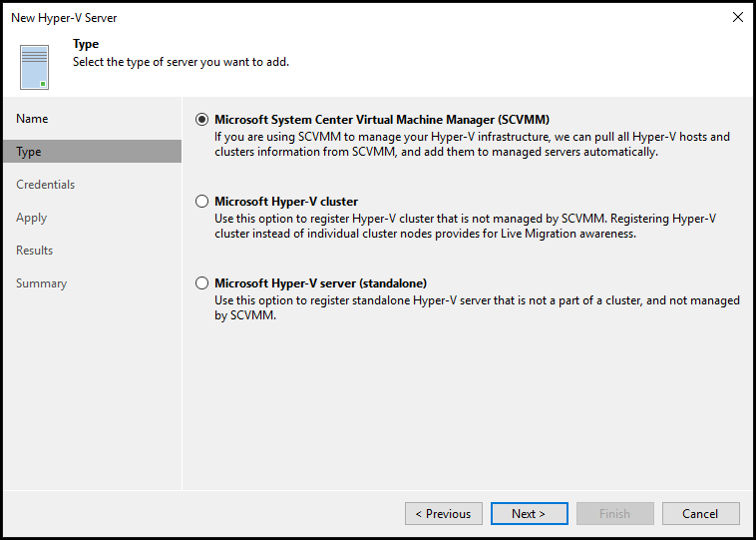This screenshot has width=756, height=540.
Task: Select Microsoft Hyper-V server (standalone) radio
Action: click(x=202, y=283)
